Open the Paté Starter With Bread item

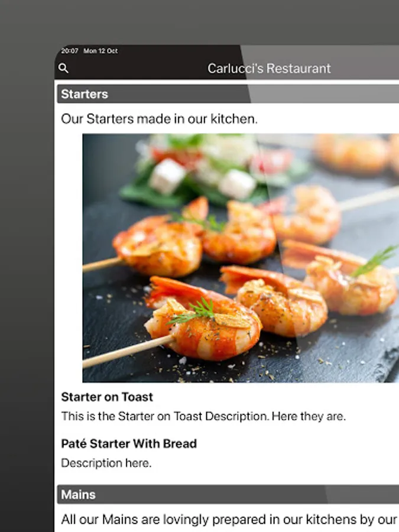point(129,444)
